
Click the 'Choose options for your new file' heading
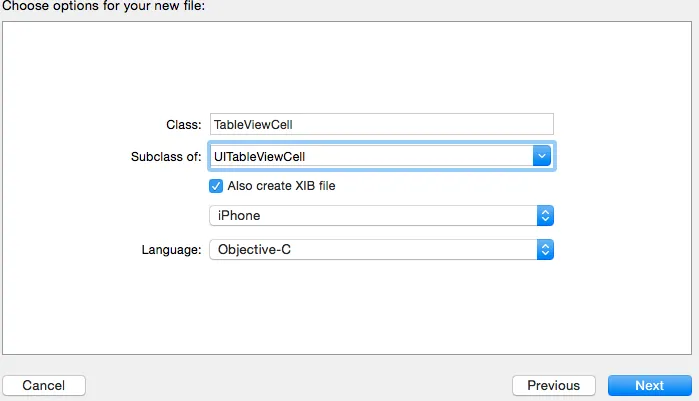[x=89, y=7]
